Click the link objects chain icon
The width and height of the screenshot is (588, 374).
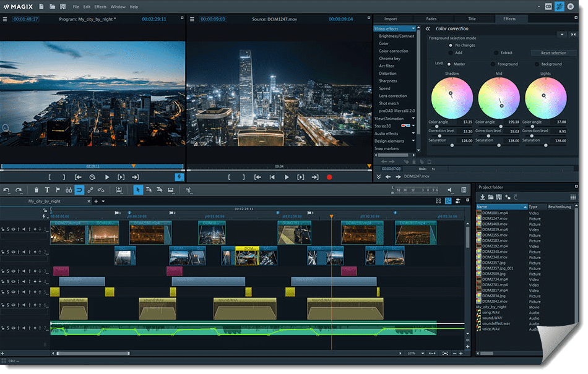click(90, 190)
